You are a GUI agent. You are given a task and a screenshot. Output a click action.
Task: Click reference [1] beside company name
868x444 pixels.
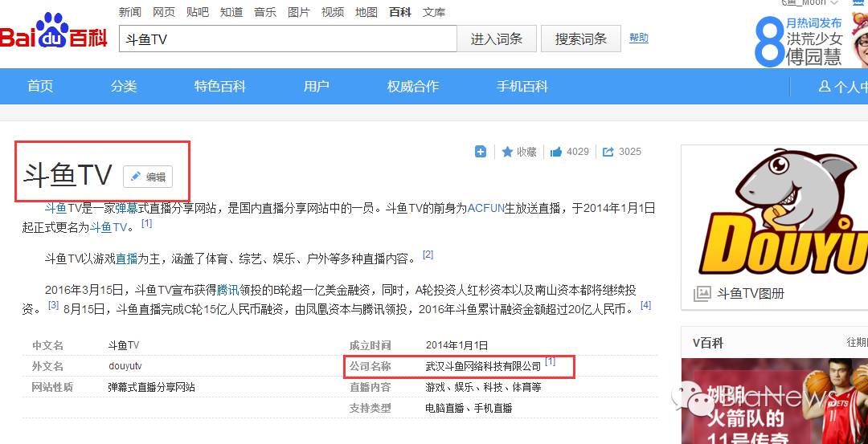pyautogui.click(x=550, y=361)
